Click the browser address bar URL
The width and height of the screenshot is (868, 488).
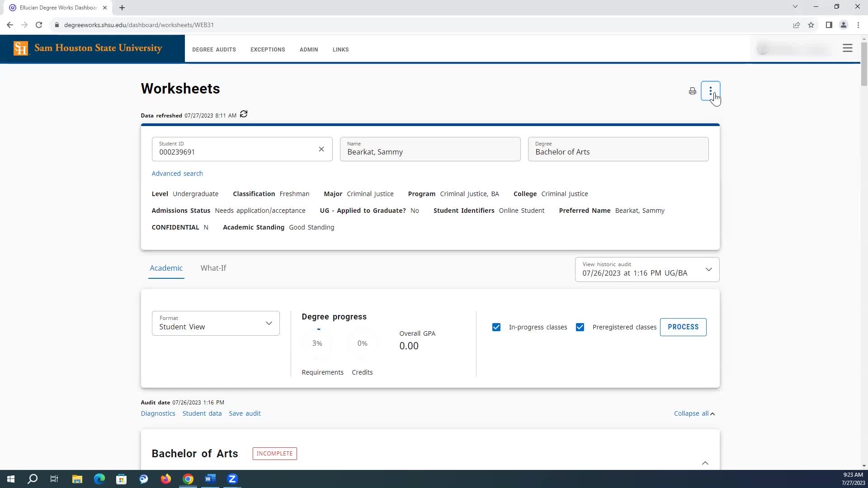pos(139,25)
